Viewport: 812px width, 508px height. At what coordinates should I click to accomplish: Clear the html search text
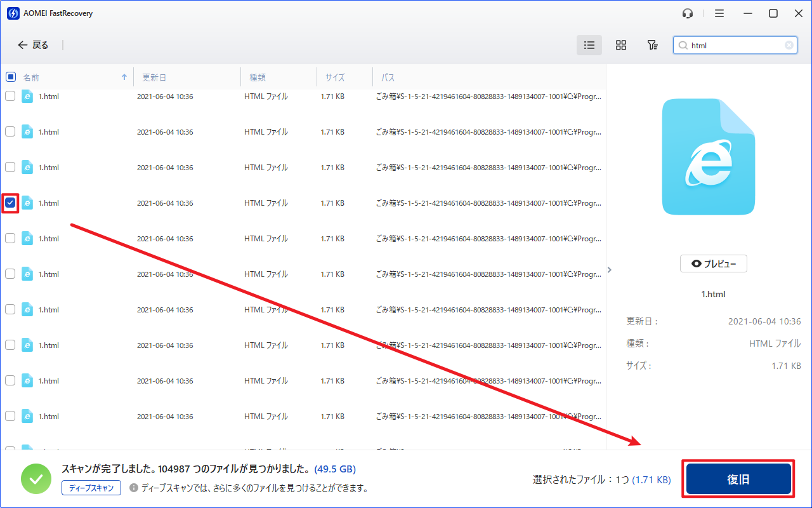coord(789,45)
